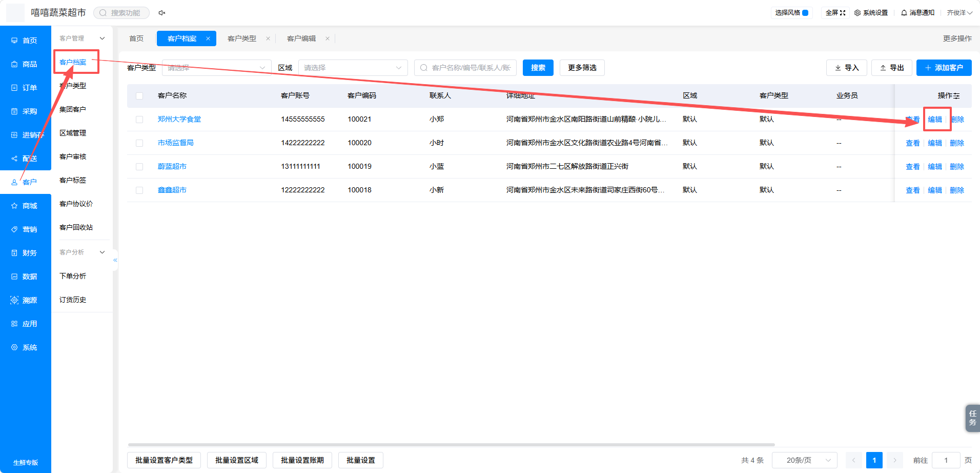The width and height of the screenshot is (980, 473).
Task: Switch to the 客户类型 tab
Action: [x=242, y=38]
